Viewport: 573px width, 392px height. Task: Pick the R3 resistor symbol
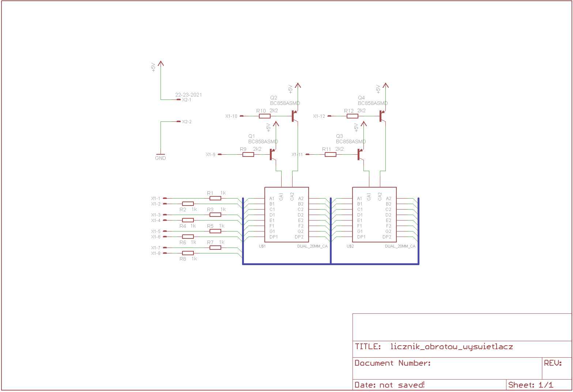[215, 215]
